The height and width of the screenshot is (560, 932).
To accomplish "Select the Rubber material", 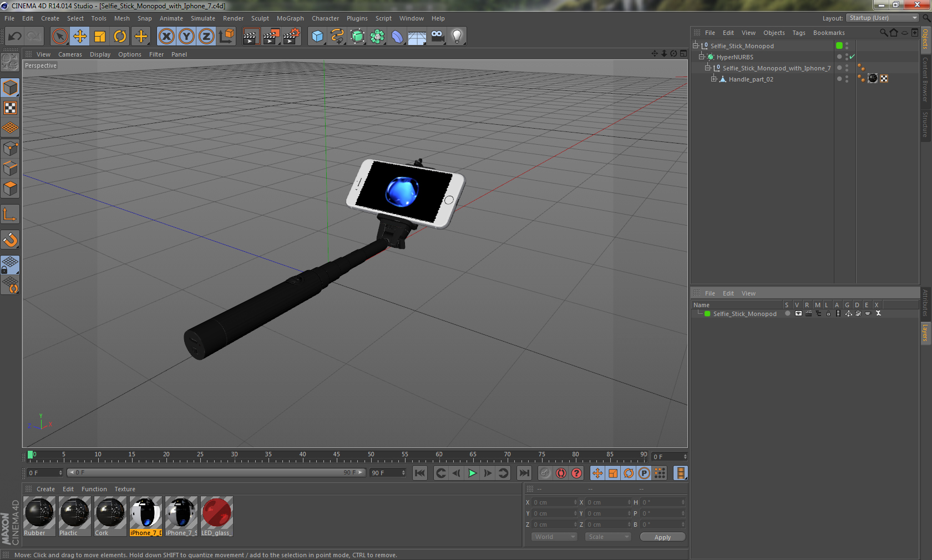I will click(x=39, y=516).
